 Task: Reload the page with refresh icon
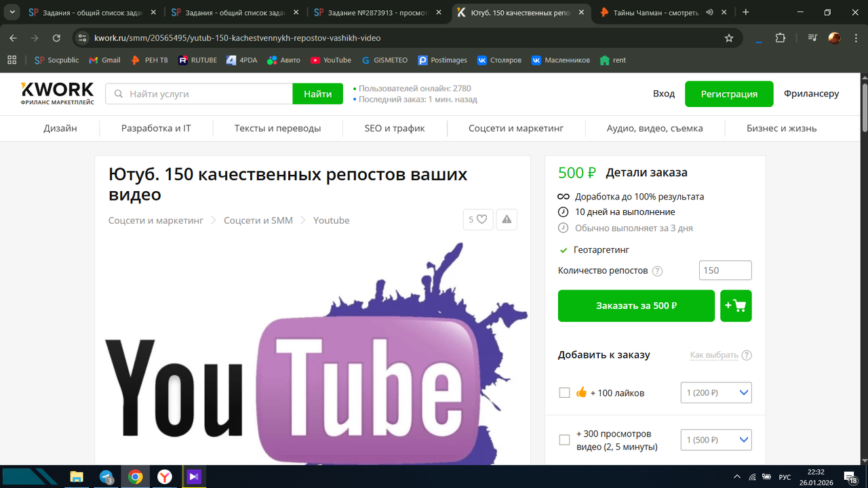tap(56, 39)
